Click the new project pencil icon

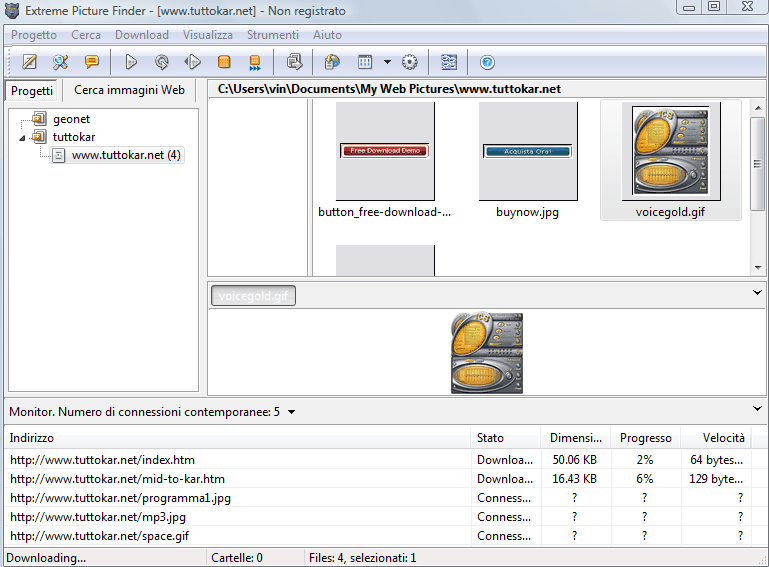tap(29, 62)
